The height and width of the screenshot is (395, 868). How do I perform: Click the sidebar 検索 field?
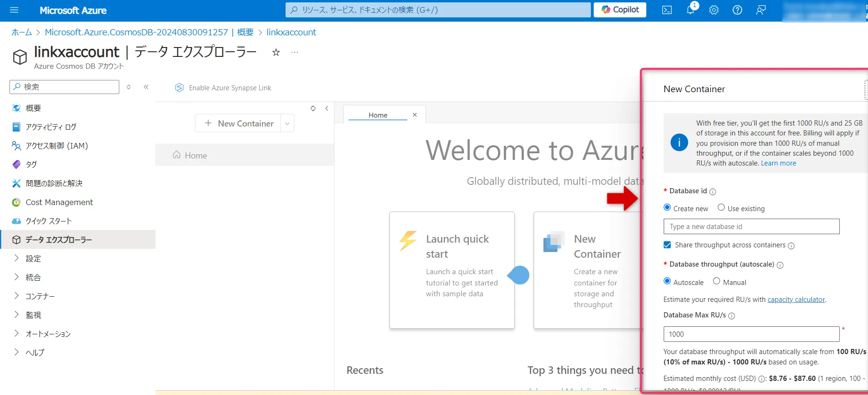pyautogui.click(x=64, y=87)
